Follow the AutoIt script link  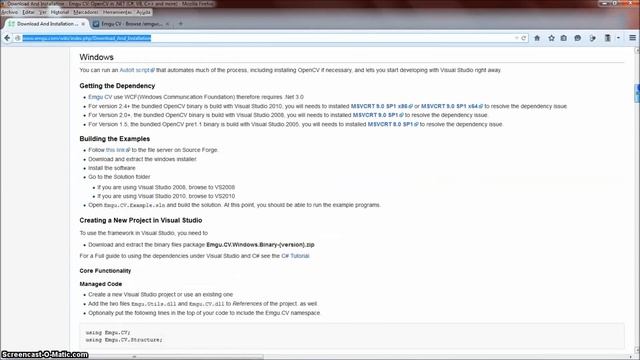click(x=137, y=70)
